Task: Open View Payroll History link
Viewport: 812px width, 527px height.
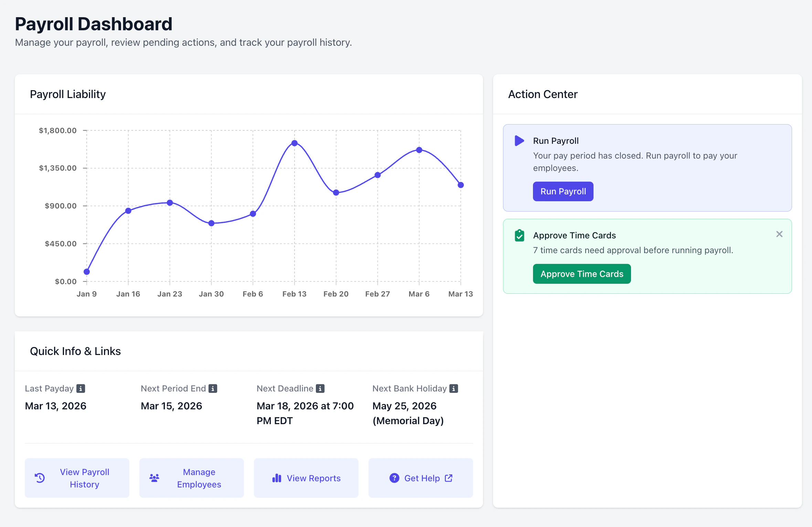Action: tap(84, 478)
